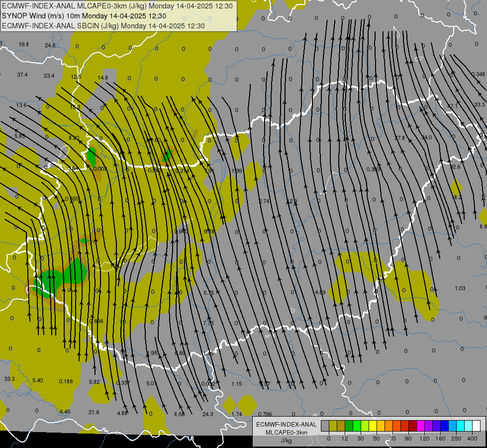Click the '24.3' grid value
Viewport: 487px width, 448px height.
point(208,415)
